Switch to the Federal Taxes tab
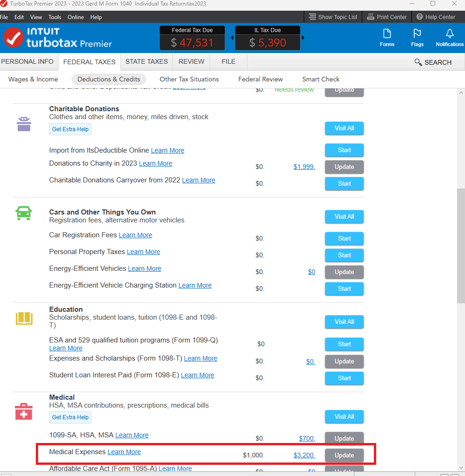465x476 pixels. pos(89,62)
